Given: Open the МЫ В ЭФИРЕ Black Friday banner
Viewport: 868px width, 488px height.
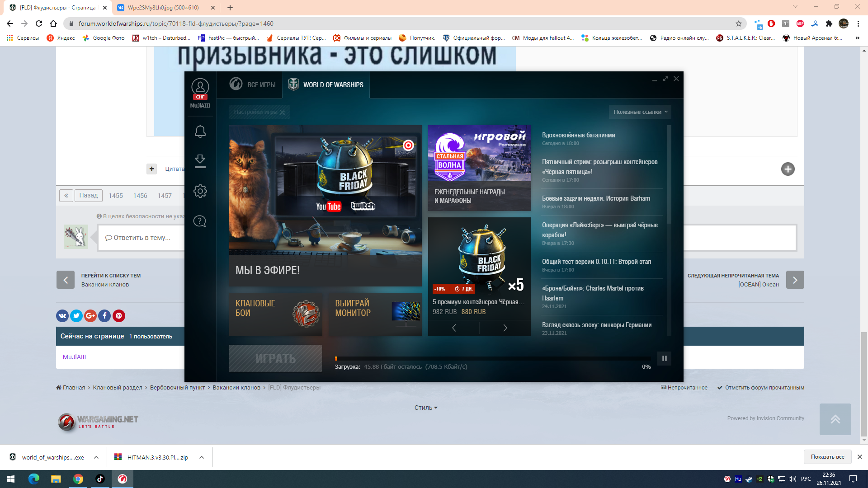Looking at the screenshot, I should tap(325, 206).
